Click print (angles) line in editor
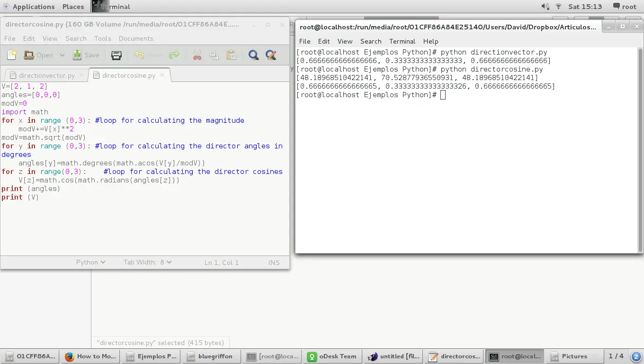This screenshot has width=644, height=364. point(31,189)
